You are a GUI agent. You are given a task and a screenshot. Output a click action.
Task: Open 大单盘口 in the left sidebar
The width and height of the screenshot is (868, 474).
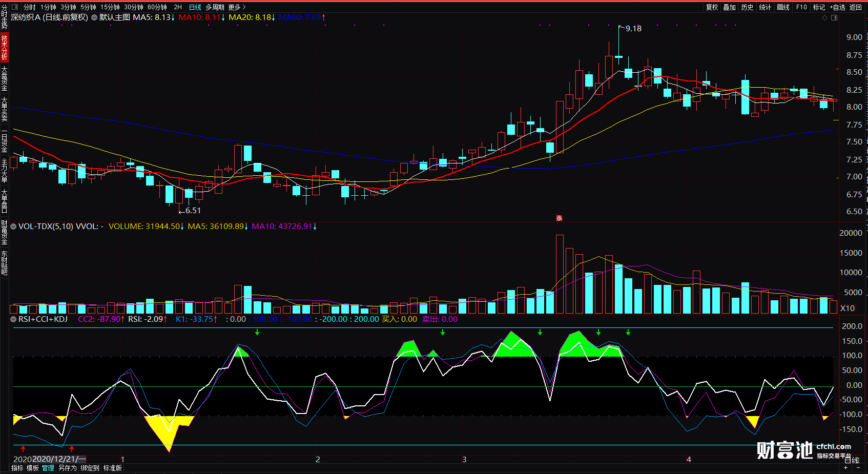point(4,201)
